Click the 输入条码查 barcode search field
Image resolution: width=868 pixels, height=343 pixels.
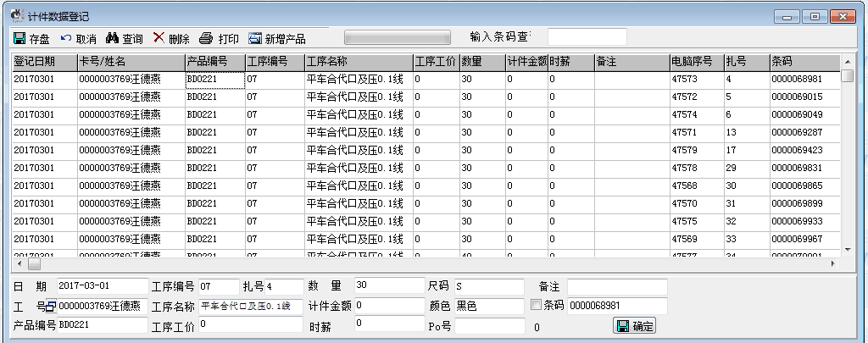tap(587, 37)
